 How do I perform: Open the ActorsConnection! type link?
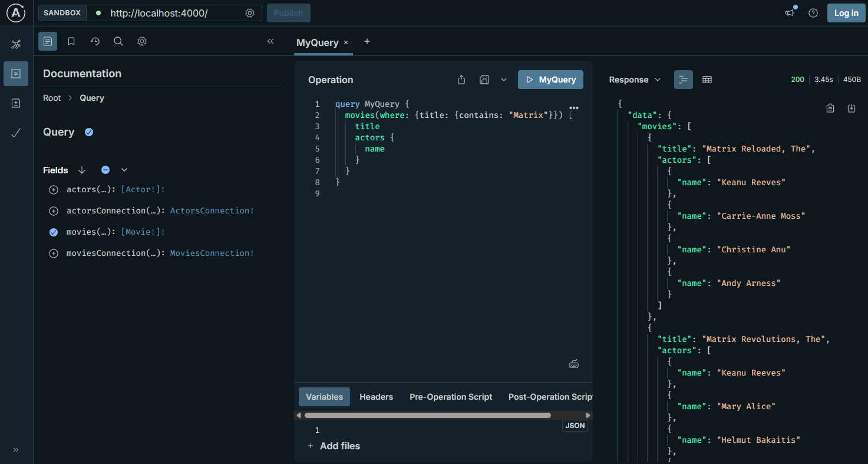point(212,210)
